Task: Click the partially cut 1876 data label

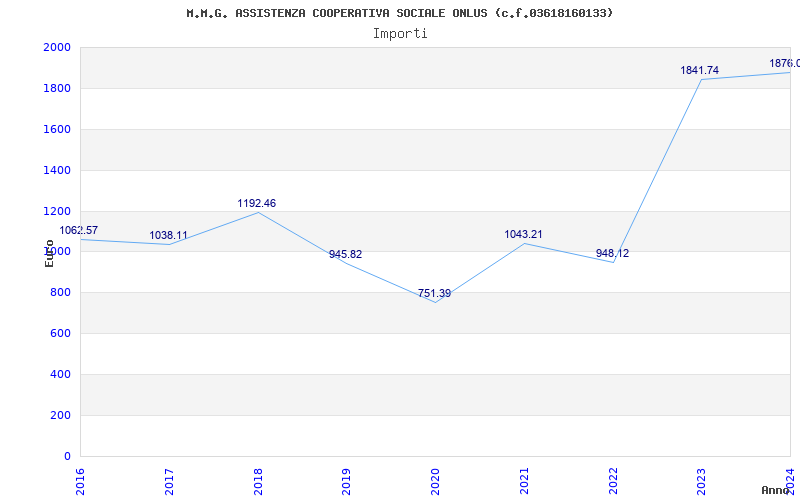Action: click(x=785, y=63)
